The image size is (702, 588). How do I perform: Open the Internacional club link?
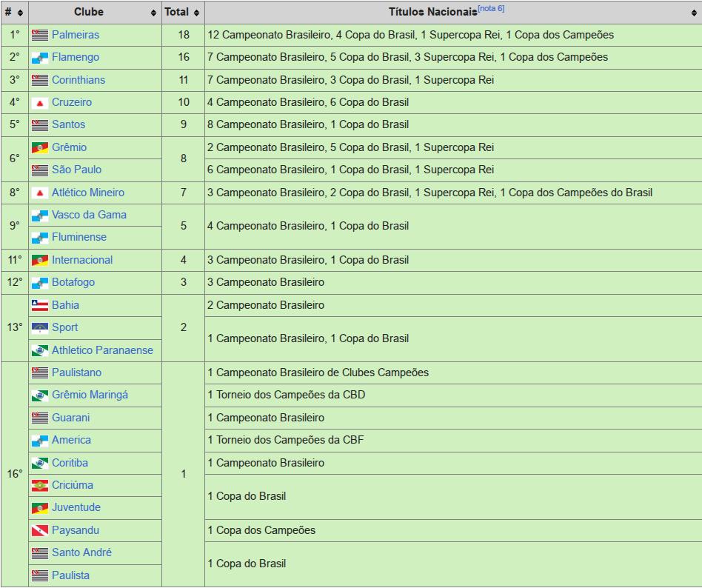82,260
